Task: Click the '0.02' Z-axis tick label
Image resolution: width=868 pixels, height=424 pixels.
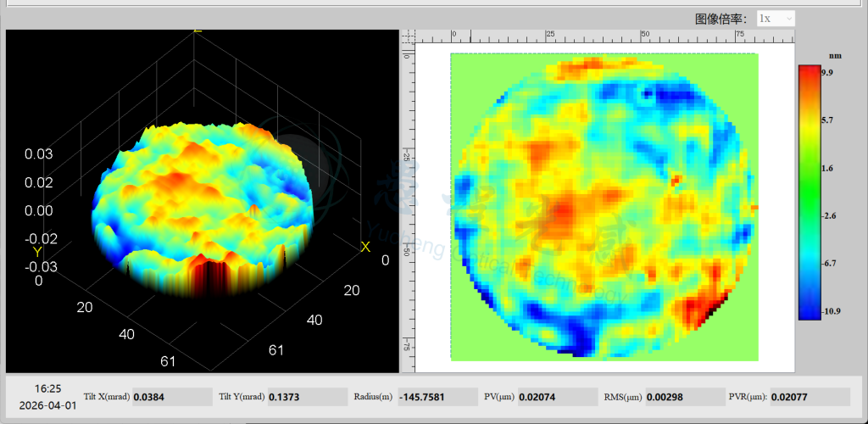Action: (39, 182)
